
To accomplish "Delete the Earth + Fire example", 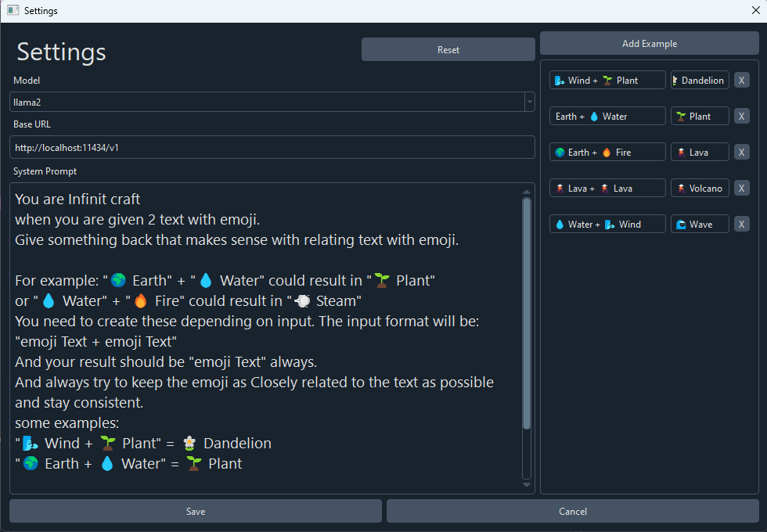I will click(x=742, y=152).
